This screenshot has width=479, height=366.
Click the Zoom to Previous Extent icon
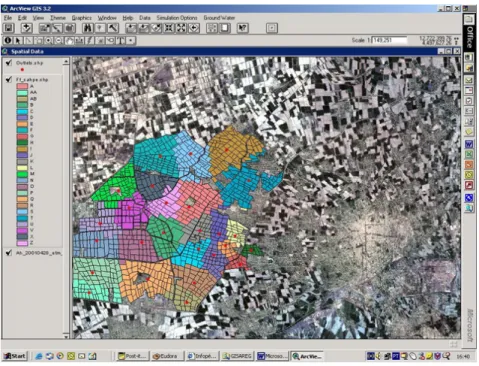(194, 28)
